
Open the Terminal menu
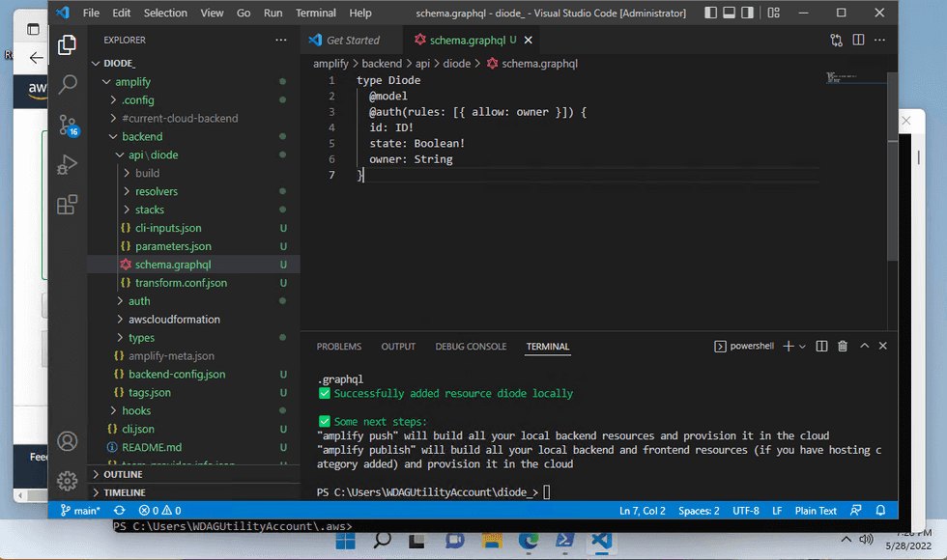click(x=315, y=13)
